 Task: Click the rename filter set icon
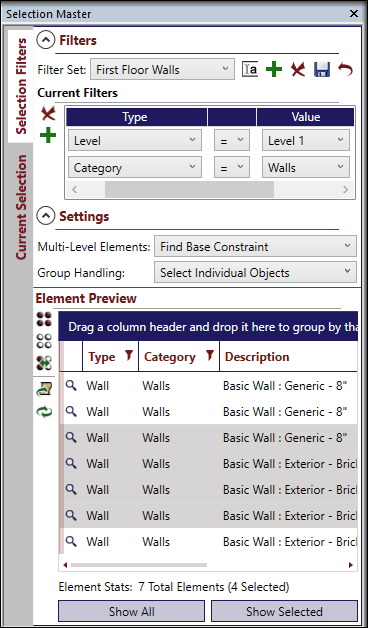pyautogui.click(x=250, y=69)
